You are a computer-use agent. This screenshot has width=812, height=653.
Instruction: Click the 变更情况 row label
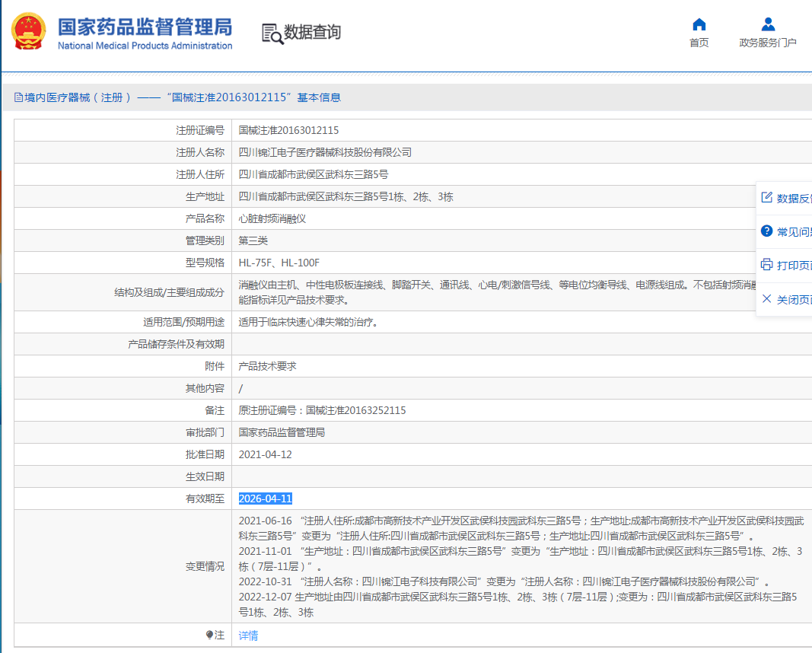pyautogui.click(x=205, y=566)
